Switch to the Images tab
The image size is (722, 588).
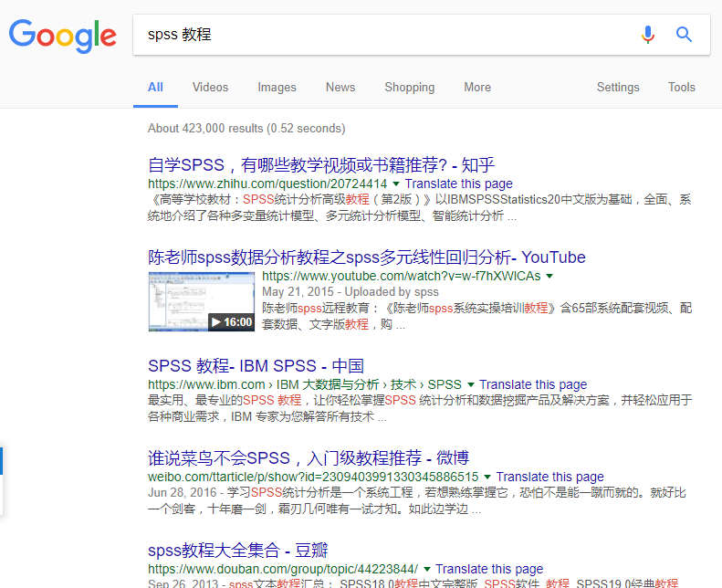click(x=277, y=87)
